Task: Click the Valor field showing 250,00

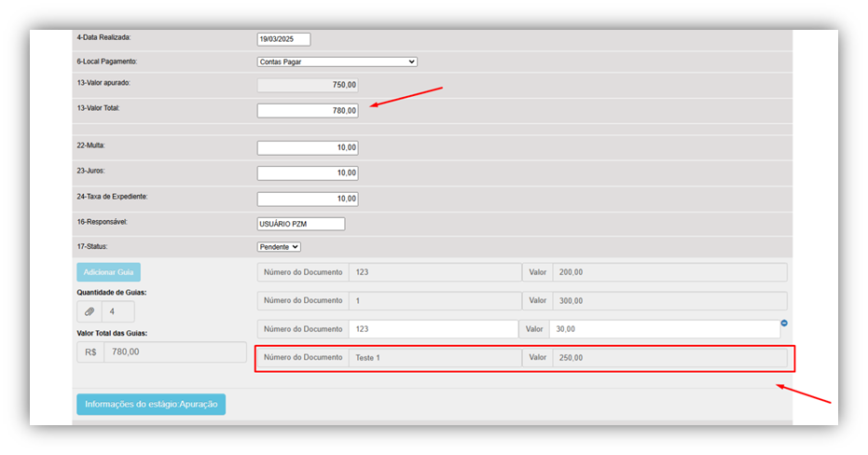Action: pos(668,358)
